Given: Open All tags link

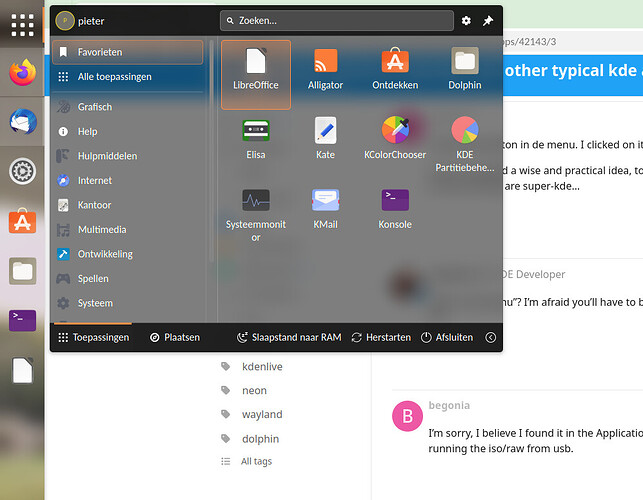Looking at the screenshot, I should pyautogui.click(x=256, y=461).
